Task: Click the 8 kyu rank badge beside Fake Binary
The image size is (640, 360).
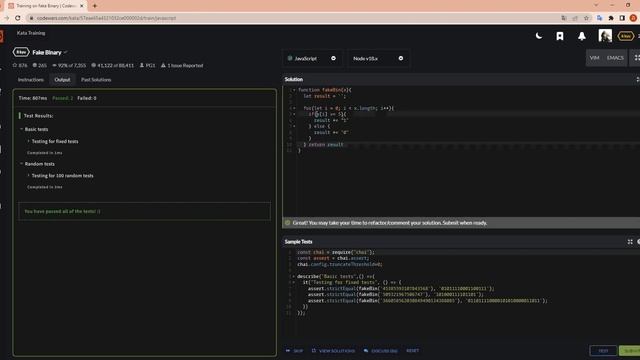Action: (21, 52)
